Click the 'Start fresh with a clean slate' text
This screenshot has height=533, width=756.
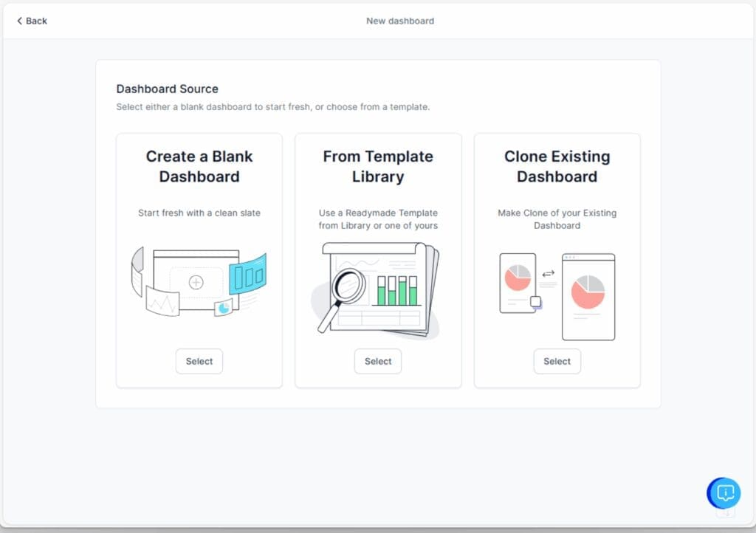pyautogui.click(x=199, y=213)
